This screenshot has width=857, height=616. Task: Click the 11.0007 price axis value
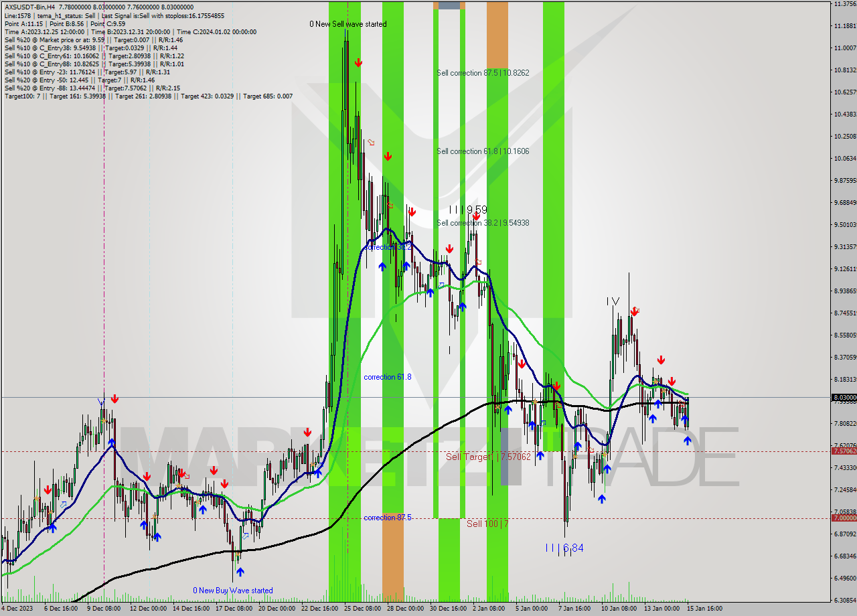pos(845,48)
